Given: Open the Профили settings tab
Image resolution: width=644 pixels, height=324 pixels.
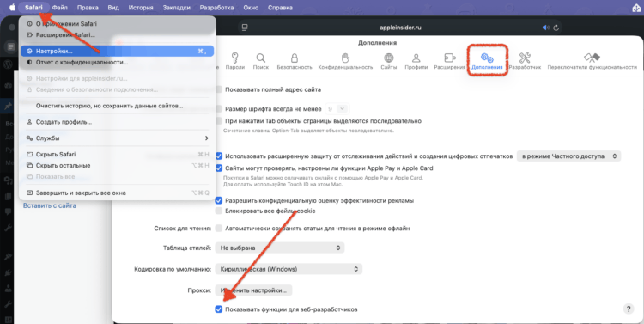Looking at the screenshot, I should click(416, 61).
